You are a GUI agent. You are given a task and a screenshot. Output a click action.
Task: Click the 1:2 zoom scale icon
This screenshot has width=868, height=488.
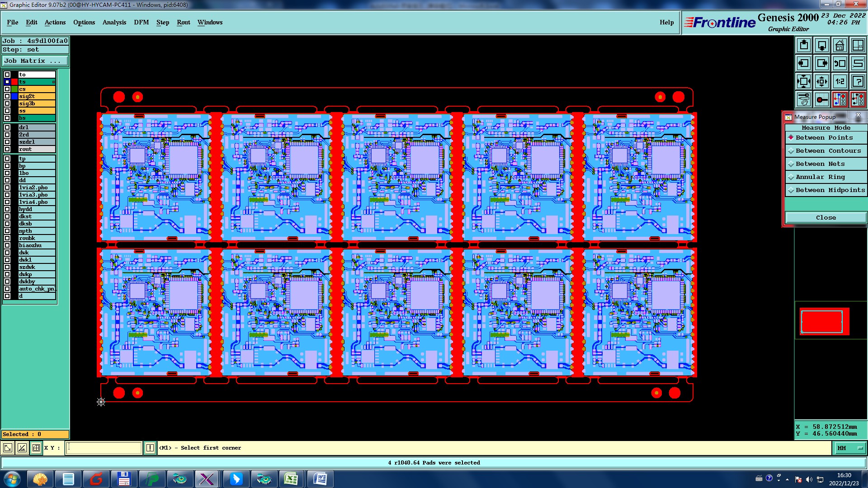840,81
